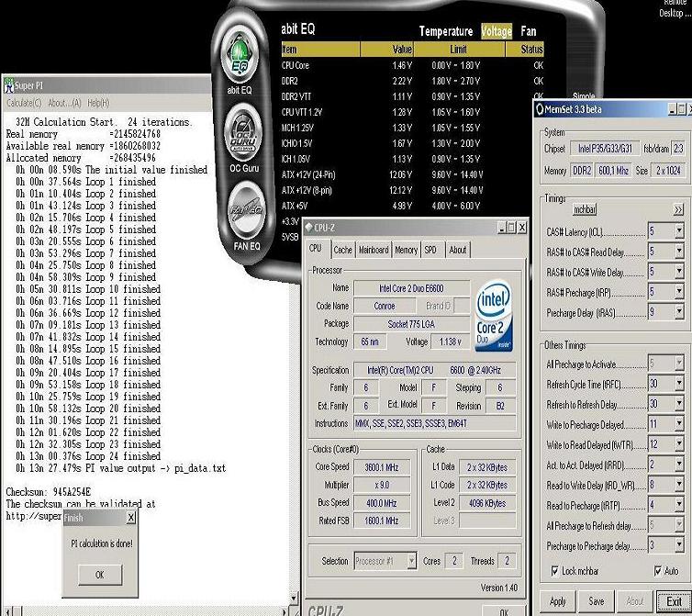The image size is (692, 616).
Task: Switch to the Cache tab in CPU-Z
Action: (x=343, y=250)
